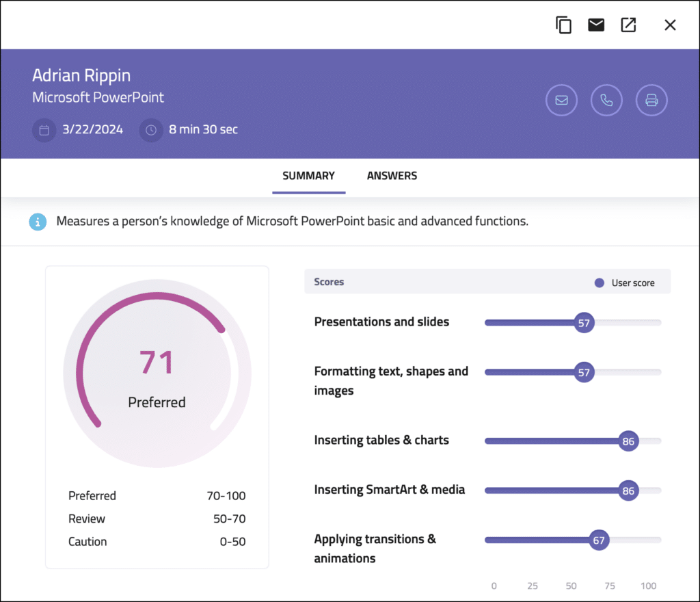
Task: Print the report using the printer icon
Action: 651,100
